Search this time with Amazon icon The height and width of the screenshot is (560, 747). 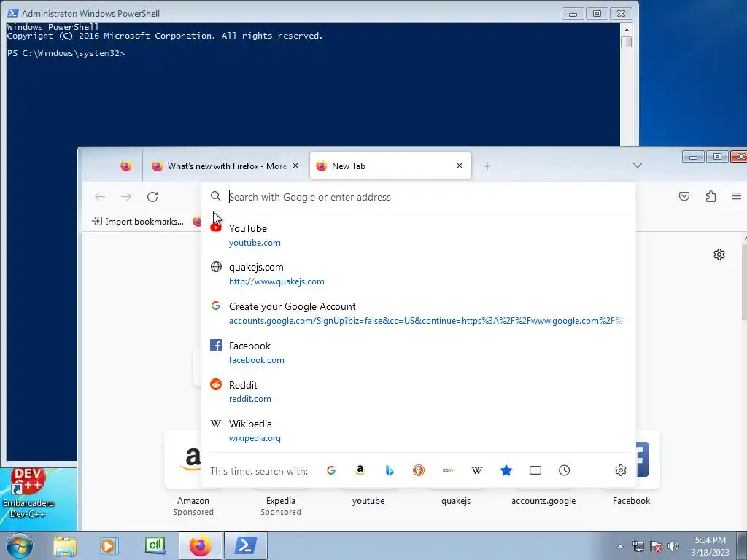click(360, 470)
